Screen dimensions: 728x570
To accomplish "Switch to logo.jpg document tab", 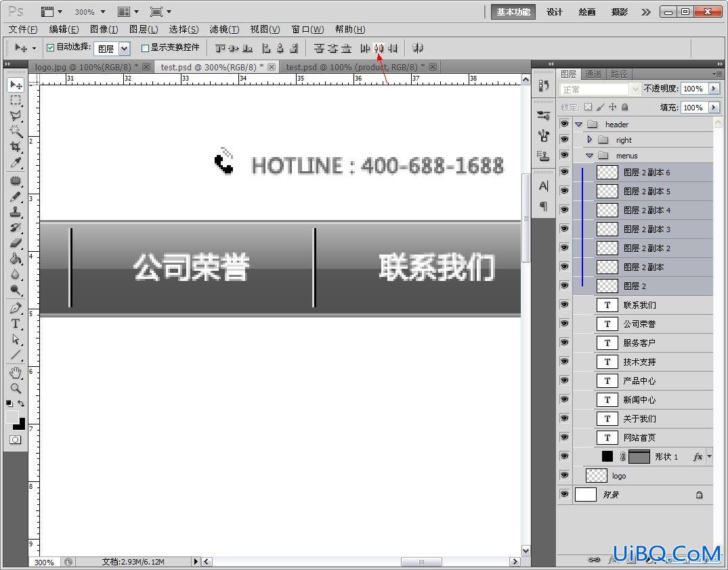I will click(88, 67).
